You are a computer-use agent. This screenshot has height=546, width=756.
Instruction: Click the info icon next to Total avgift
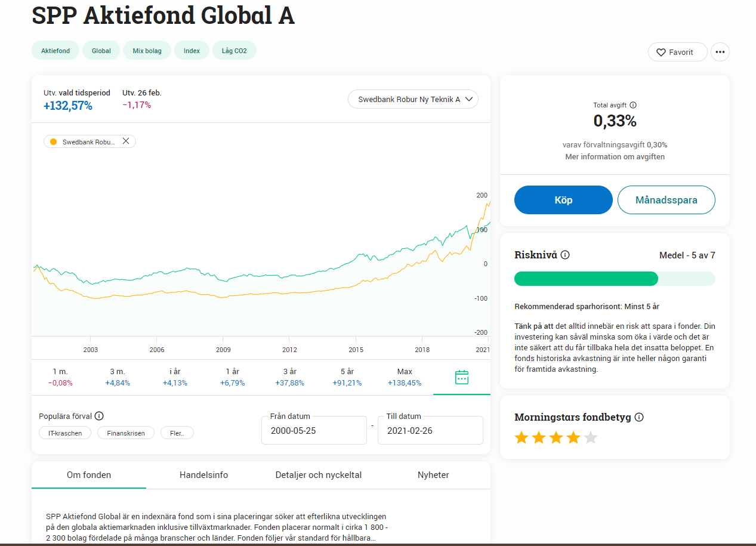[x=633, y=105]
